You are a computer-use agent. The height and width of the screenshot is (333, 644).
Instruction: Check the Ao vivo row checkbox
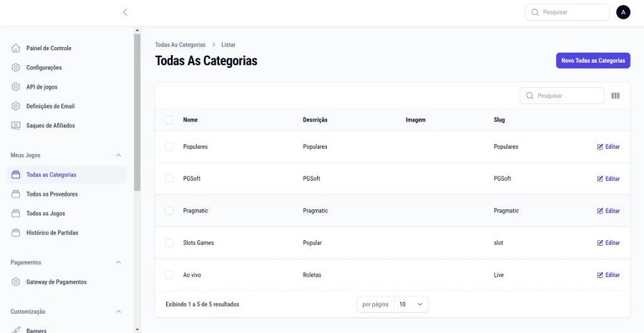(x=169, y=275)
